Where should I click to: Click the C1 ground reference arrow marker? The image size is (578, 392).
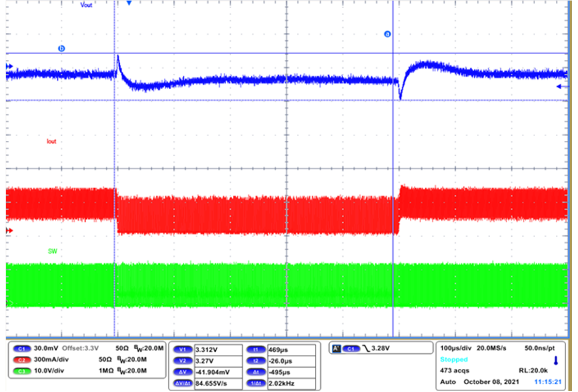(8, 66)
